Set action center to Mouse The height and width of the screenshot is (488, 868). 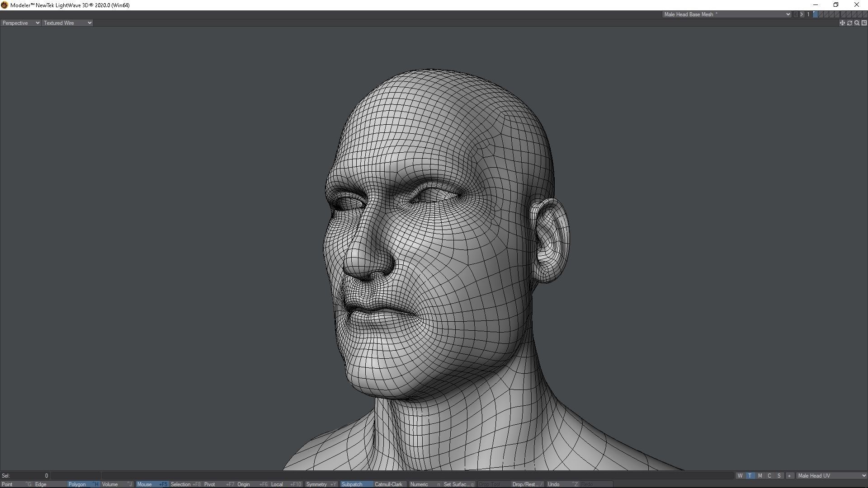coord(152,484)
